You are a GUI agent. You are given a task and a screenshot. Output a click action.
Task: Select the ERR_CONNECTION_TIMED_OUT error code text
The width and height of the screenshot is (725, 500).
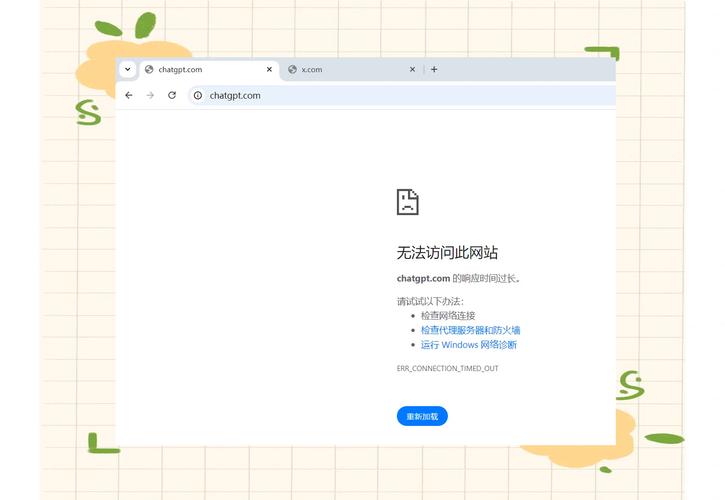(447, 369)
